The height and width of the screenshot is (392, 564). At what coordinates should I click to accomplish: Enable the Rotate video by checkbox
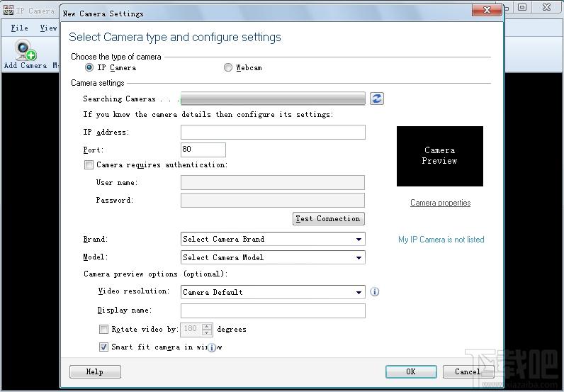[x=103, y=329]
